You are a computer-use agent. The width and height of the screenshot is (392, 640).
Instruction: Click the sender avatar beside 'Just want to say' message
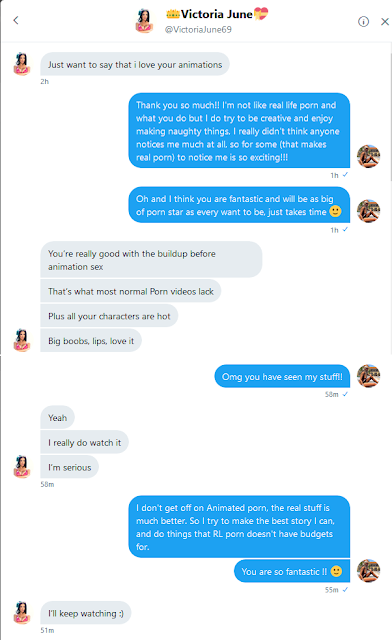pyautogui.click(x=22, y=64)
